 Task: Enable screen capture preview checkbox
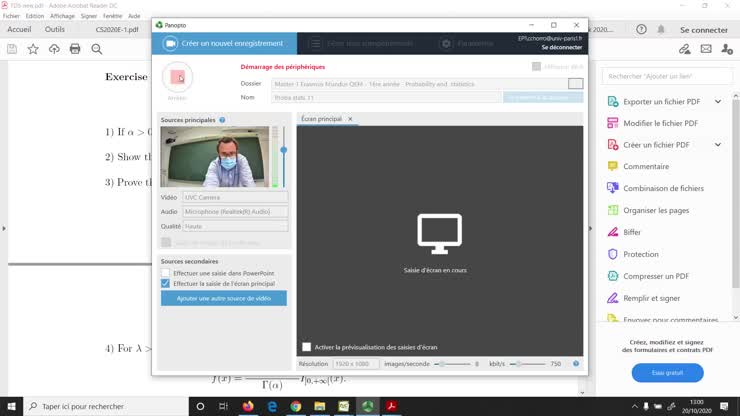pos(307,347)
